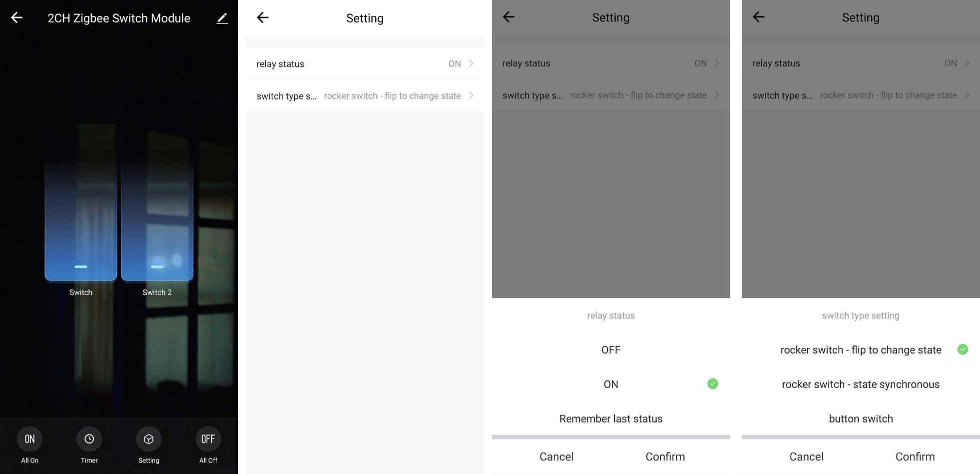Confirm the relay status selection
This screenshot has width=980, height=474.
pos(665,456)
